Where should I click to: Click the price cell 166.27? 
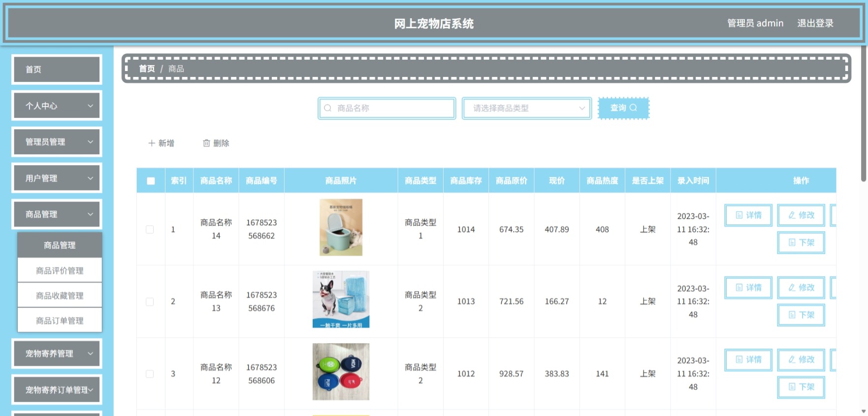click(557, 301)
